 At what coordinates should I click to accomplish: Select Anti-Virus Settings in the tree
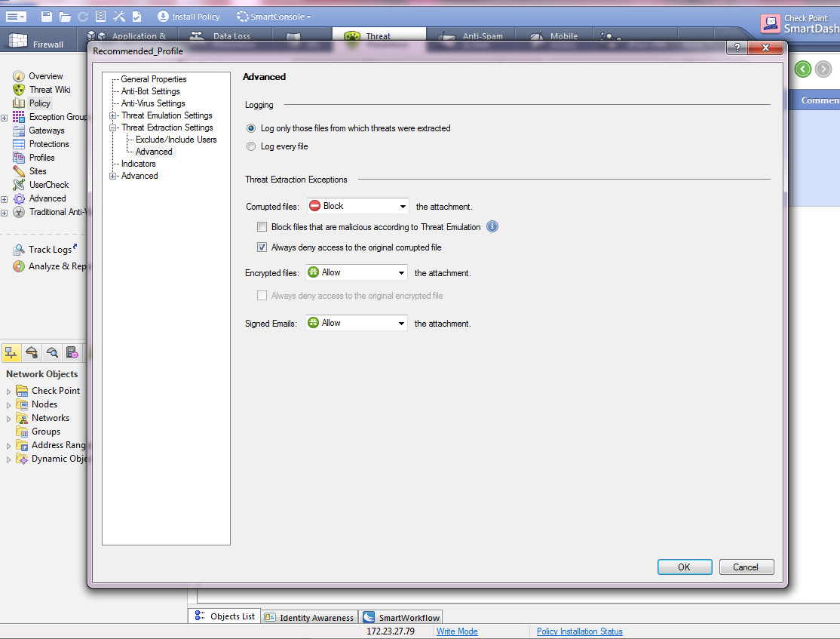coord(153,103)
